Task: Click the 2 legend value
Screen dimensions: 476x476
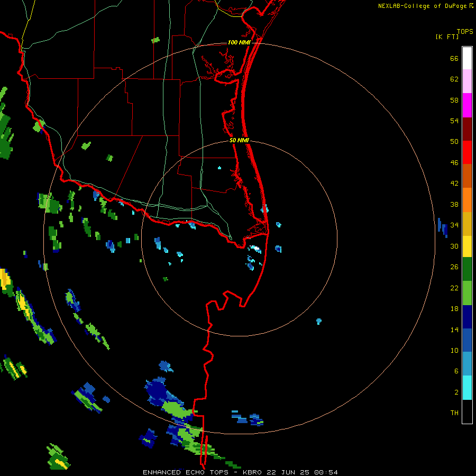Action: (x=456, y=392)
